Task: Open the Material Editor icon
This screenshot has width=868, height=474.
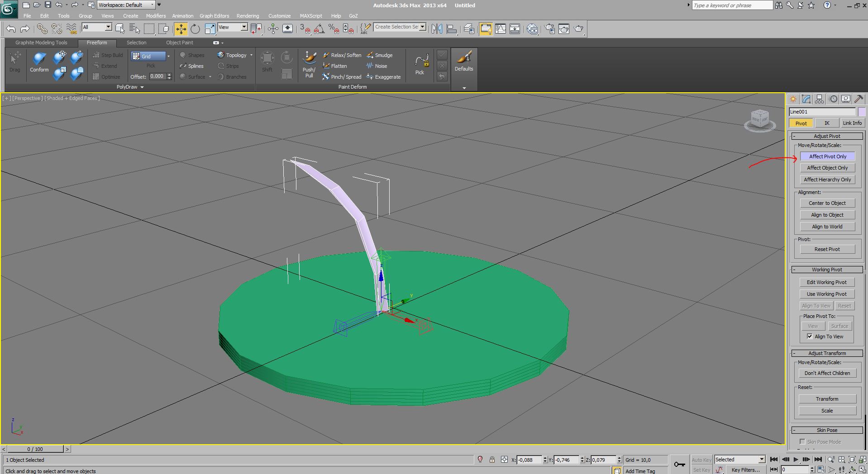Action: pyautogui.click(x=532, y=29)
